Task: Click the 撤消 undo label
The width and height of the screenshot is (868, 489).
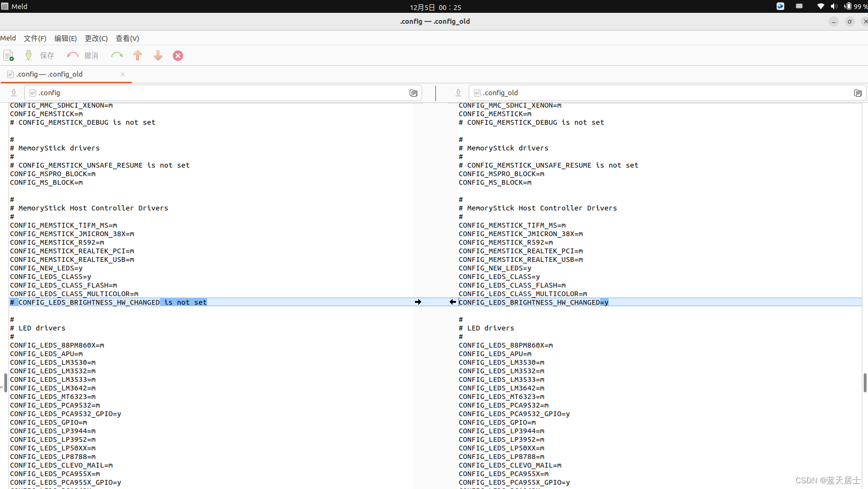Action: 91,56
